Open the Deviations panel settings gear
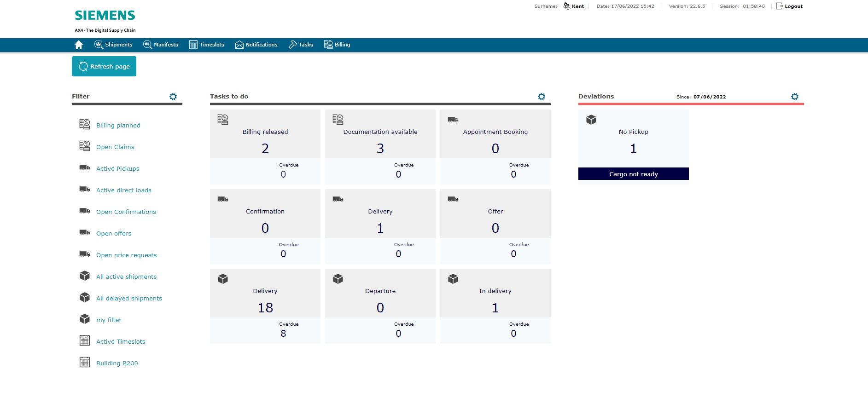 (795, 97)
